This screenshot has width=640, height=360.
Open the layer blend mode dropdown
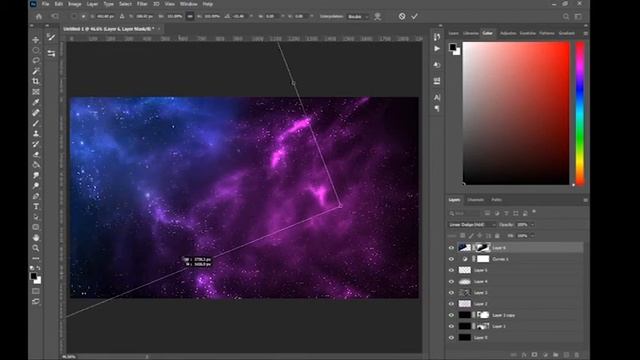pos(472,225)
